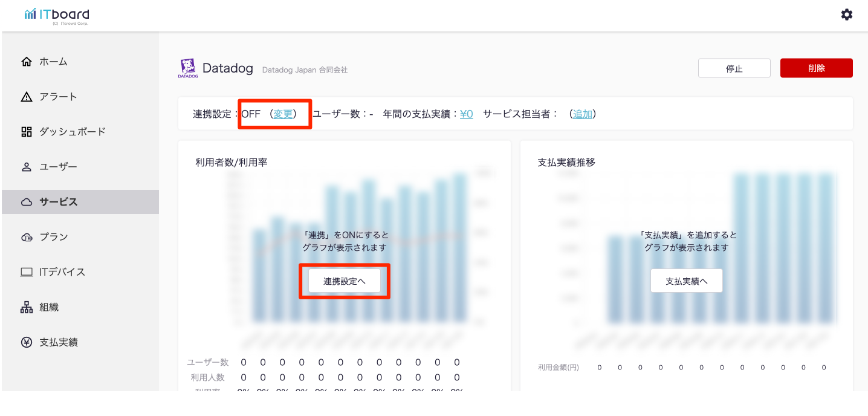The width and height of the screenshot is (868, 416).
Task: Open the サービス menu item
Action: [x=59, y=202]
